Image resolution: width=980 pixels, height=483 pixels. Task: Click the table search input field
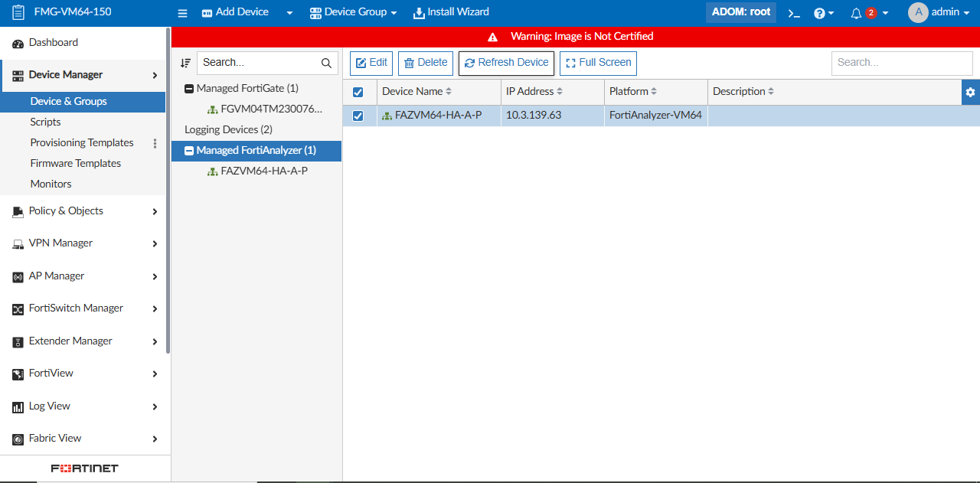901,63
